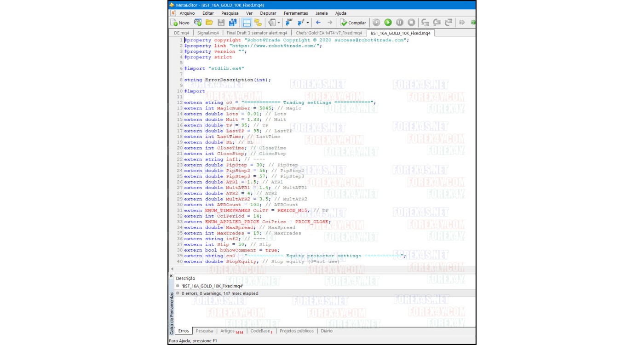Viewport: 644px width, 345px height.
Task: Switch to the Signal.mq4 tab
Action: point(208,33)
